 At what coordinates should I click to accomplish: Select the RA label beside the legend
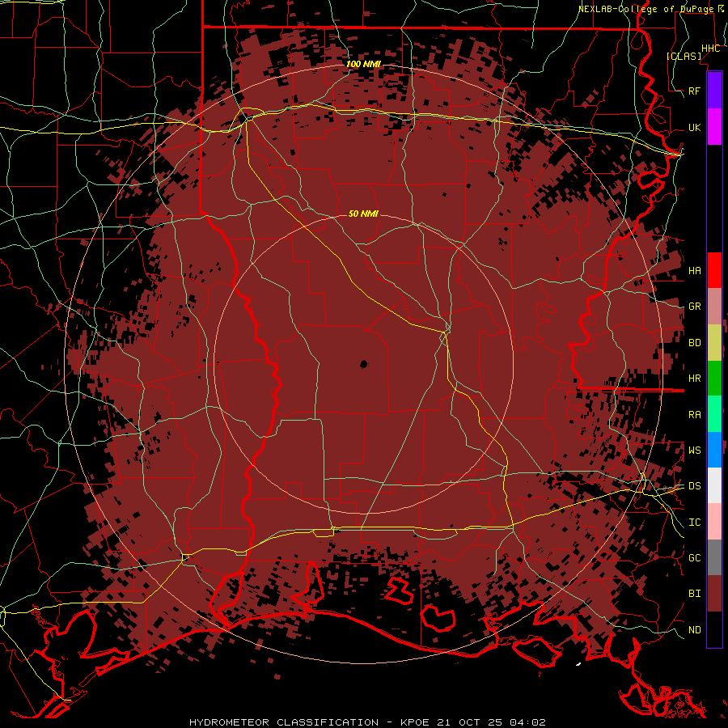click(694, 415)
